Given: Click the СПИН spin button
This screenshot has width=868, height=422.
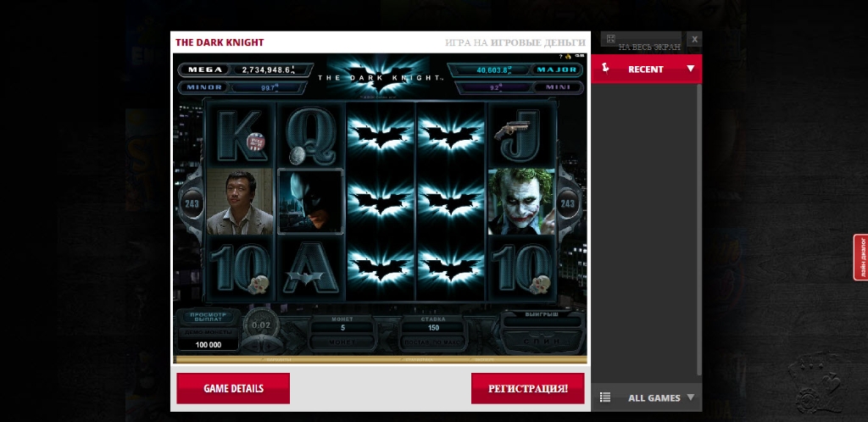Looking at the screenshot, I should pos(543,341).
